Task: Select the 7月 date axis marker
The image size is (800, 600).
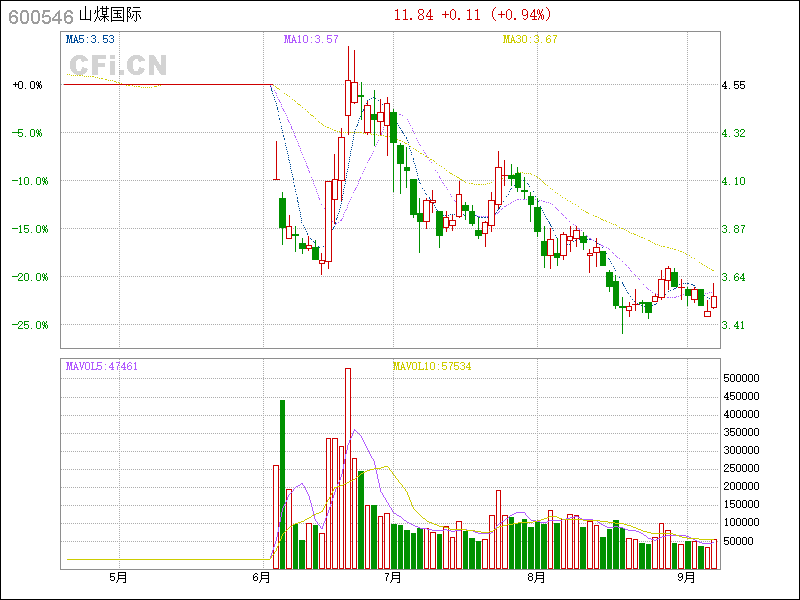Action: tap(392, 577)
